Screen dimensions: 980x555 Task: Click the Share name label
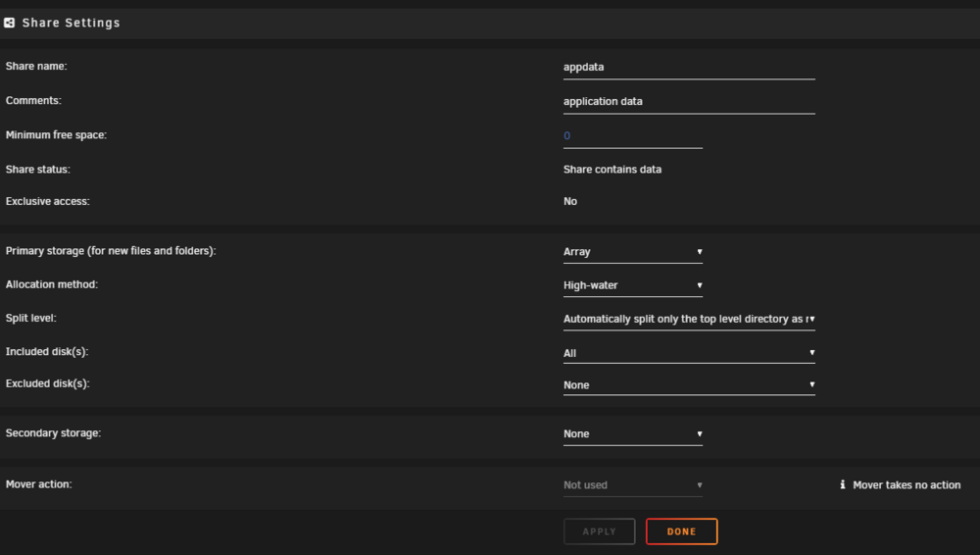click(x=36, y=67)
